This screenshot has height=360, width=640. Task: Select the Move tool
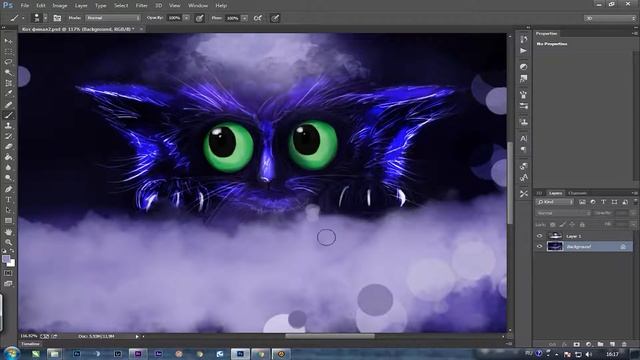point(8,41)
